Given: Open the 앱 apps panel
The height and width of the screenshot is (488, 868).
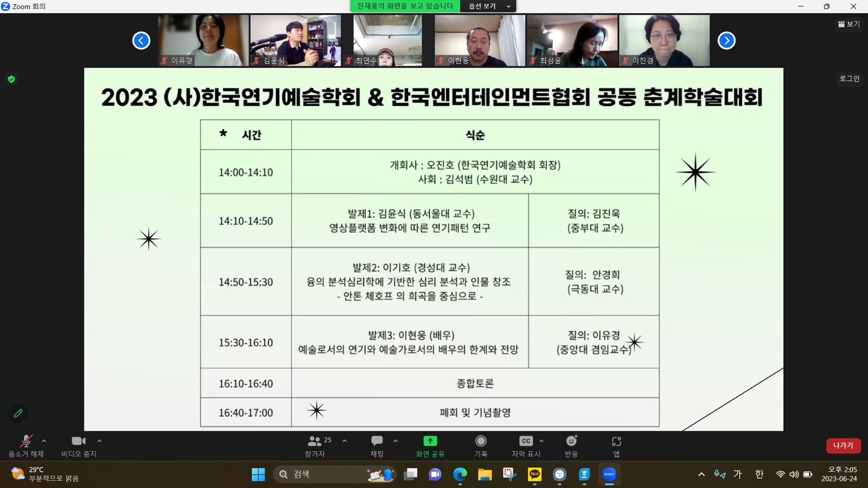Looking at the screenshot, I should pos(616,446).
